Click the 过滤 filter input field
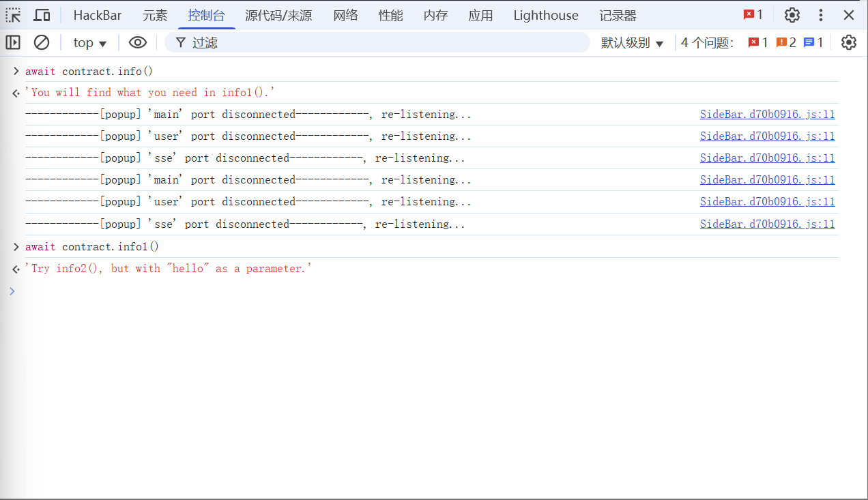Image resolution: width=868 pixels, height=500 pixels. point(382,42)
